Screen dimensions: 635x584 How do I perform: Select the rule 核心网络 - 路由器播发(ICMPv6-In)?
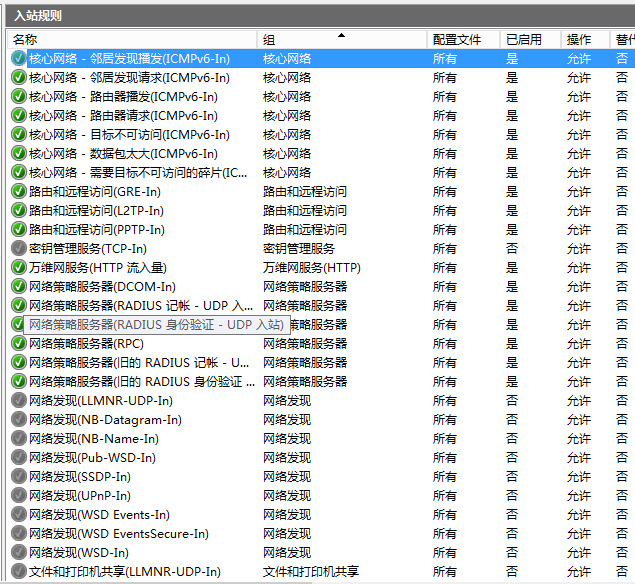[123, 96]
